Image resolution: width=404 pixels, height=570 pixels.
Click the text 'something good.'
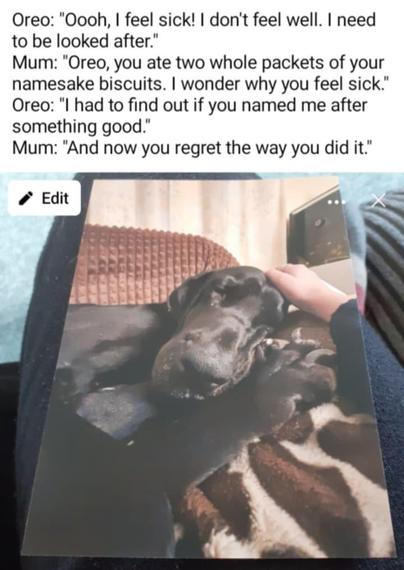[x=81, y=127]
